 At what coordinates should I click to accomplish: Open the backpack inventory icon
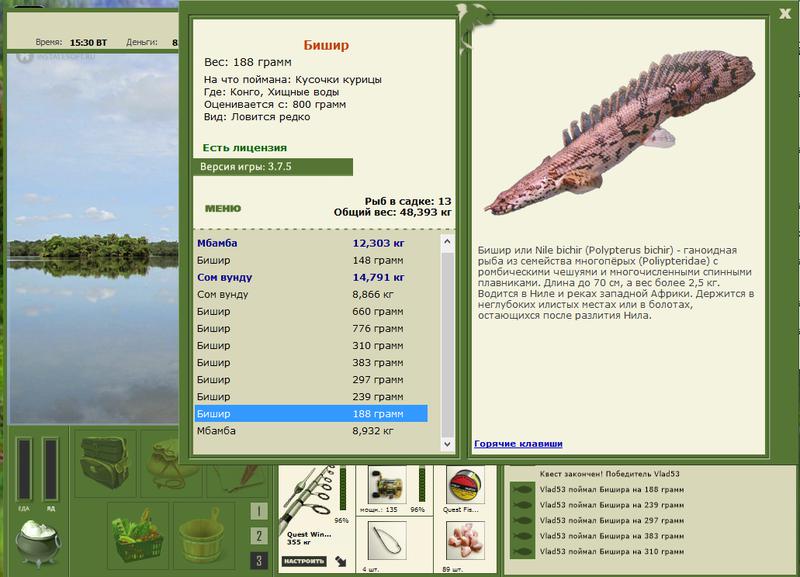click(105, 462)
